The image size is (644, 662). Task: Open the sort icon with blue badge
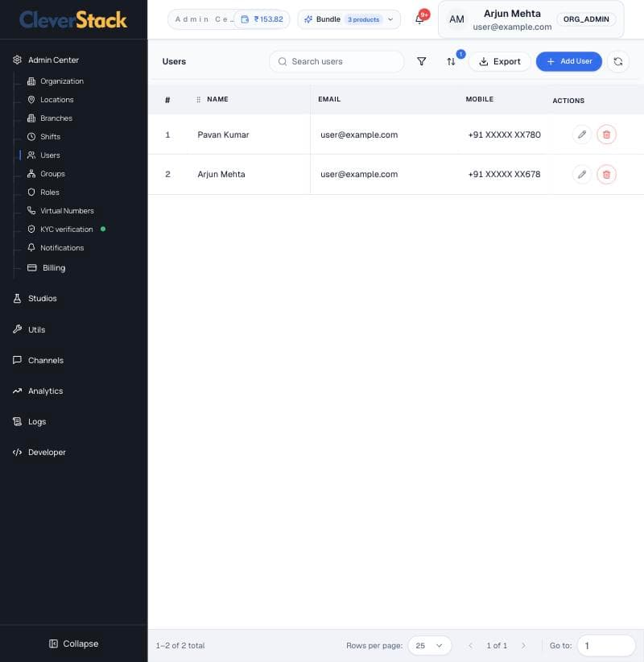coord(451,62)
